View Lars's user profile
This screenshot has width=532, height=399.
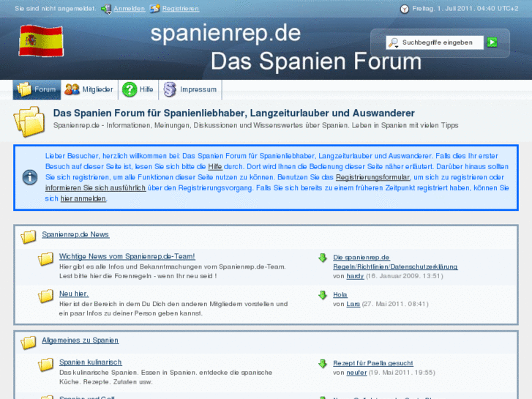(353, 304)
